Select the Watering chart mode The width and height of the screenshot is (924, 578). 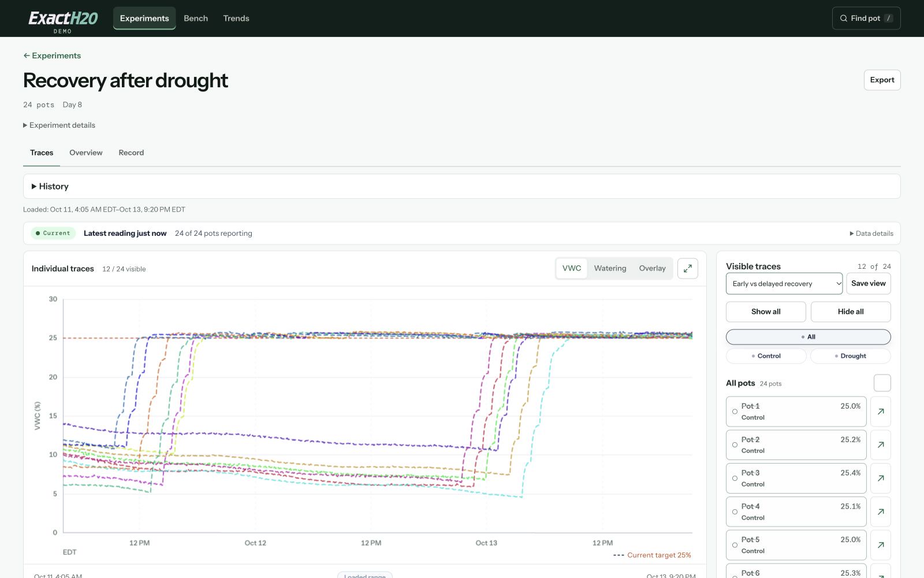tap(610, 268)
